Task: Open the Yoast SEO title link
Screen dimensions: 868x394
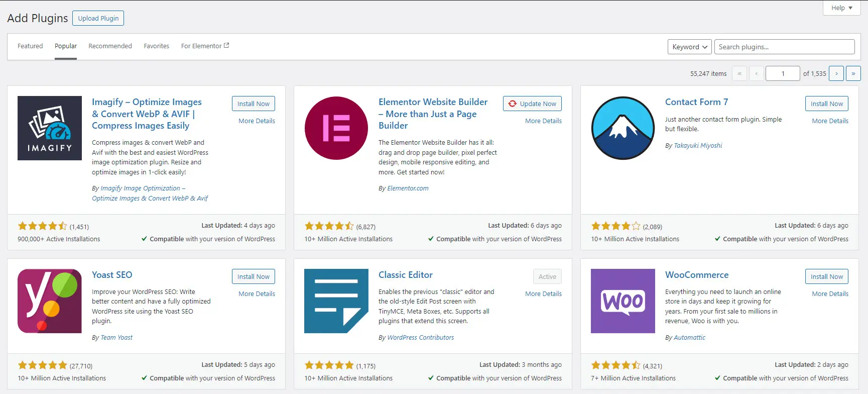Action: pyautogui.click(x=112, y=275)
